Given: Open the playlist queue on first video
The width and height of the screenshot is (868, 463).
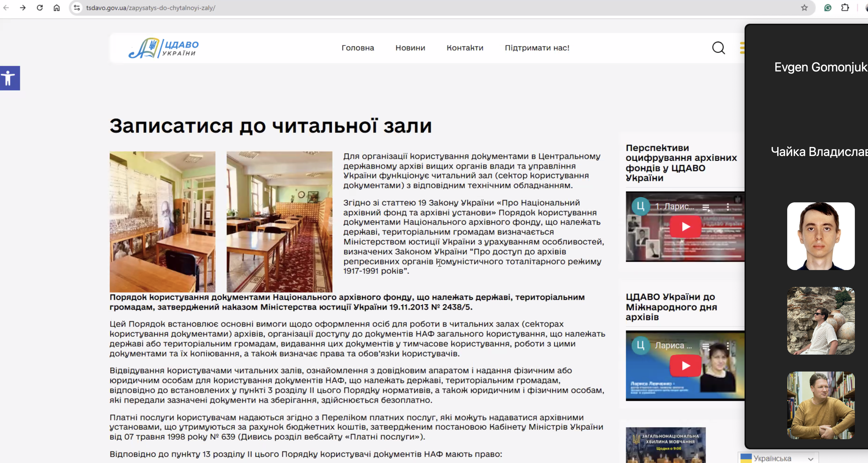Looking at the screenshot, I should [706, 207].
